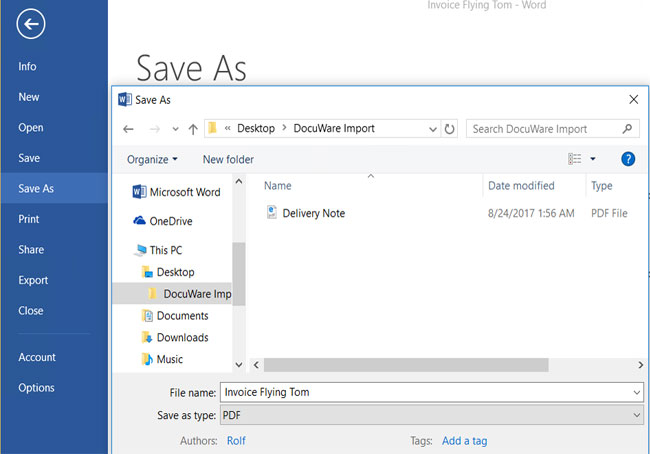Click the search magnifier icon

tap(627, 129)
